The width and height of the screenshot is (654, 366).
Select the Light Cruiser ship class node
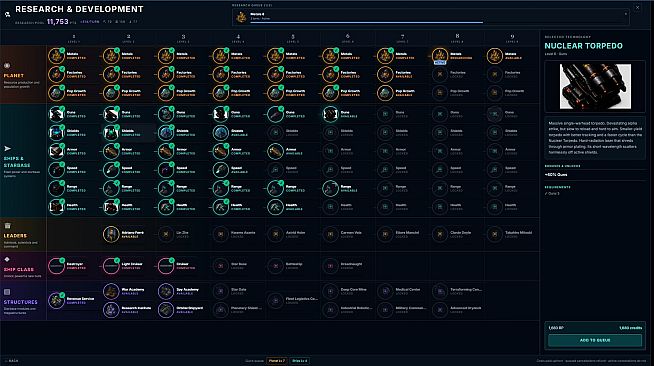pyautogui.click(x=111, y=266)
